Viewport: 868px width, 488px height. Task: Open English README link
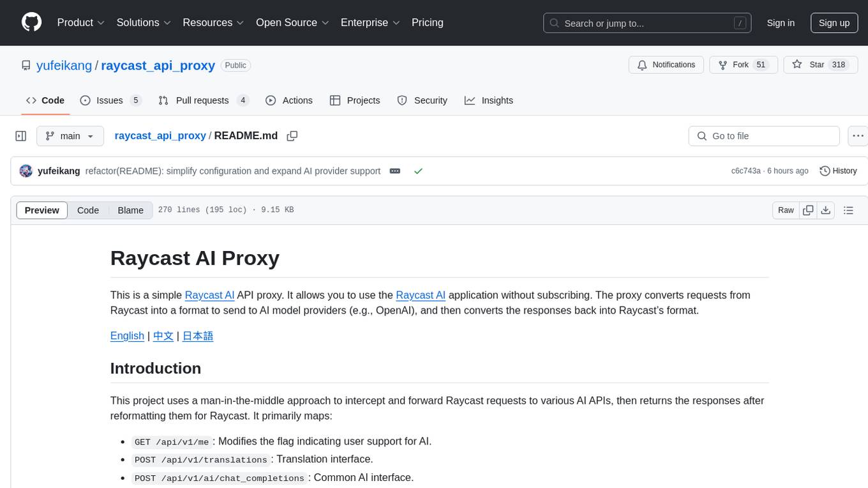coord(127,336)
